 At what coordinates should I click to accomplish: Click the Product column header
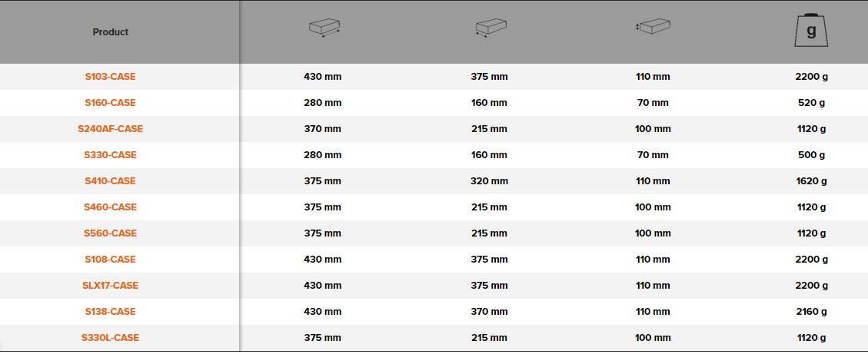111,32
